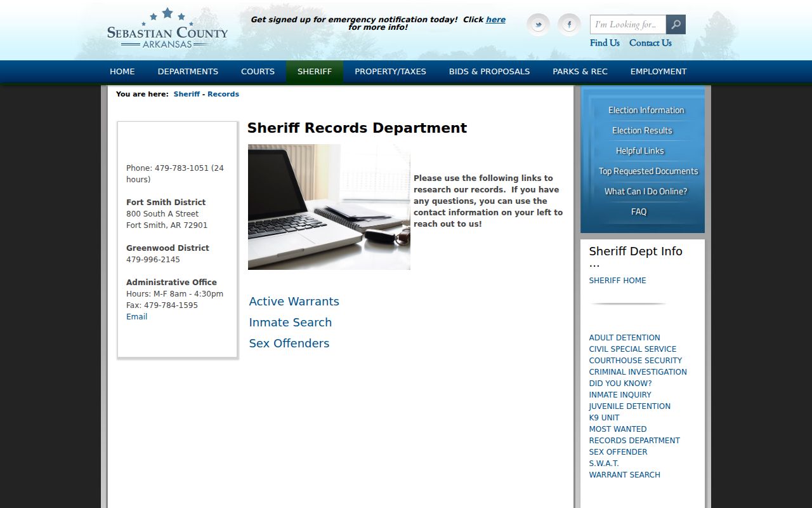Click the Contact Us link
This screenshot has width=812, height=508.
650,43
